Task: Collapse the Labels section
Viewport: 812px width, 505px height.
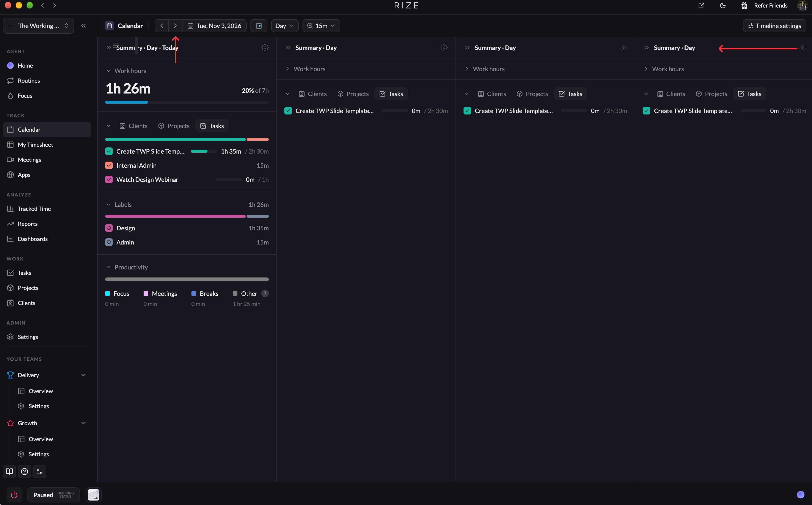Action: coord(108,204)
